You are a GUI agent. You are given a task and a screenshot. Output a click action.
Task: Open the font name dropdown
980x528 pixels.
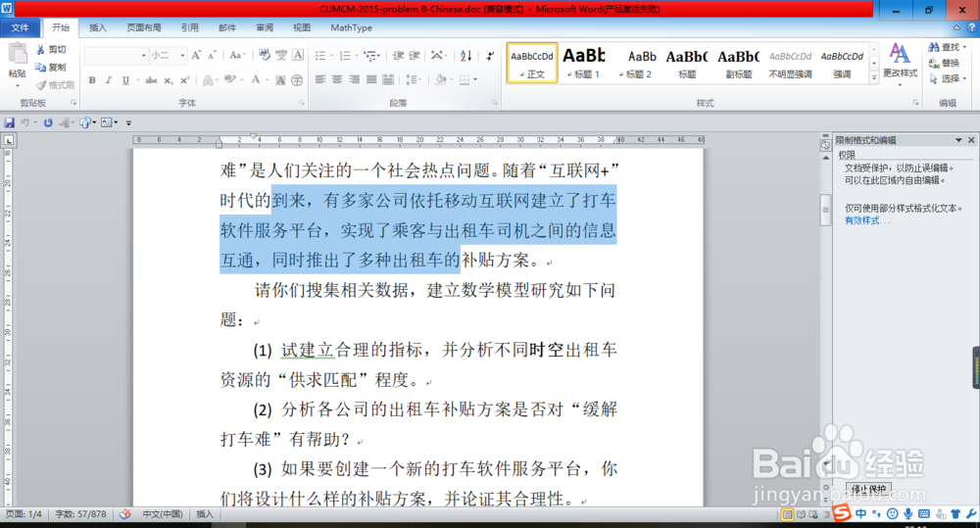(x=143, y=55)
